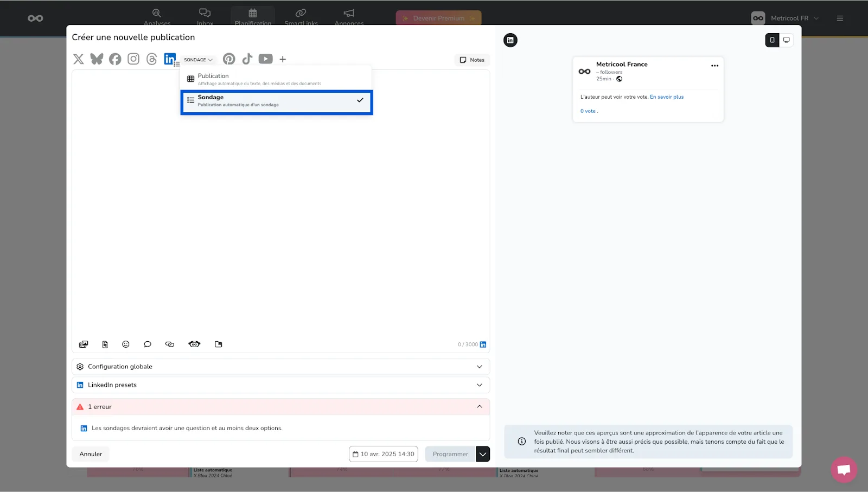Expand the Configuration globale section
This screenshot has height=492, width=868.
(x=280, y=367)
